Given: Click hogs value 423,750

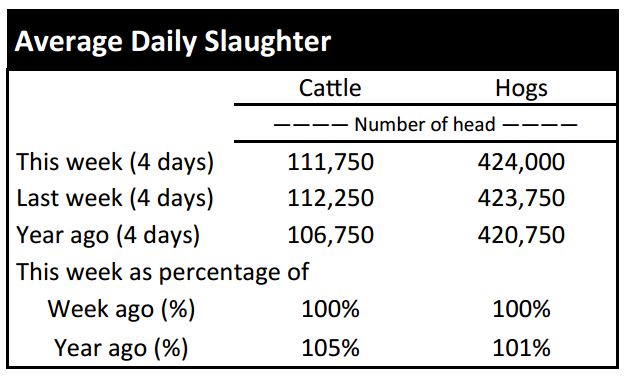Looking at the screenshot, I should (x=521, y=198).
